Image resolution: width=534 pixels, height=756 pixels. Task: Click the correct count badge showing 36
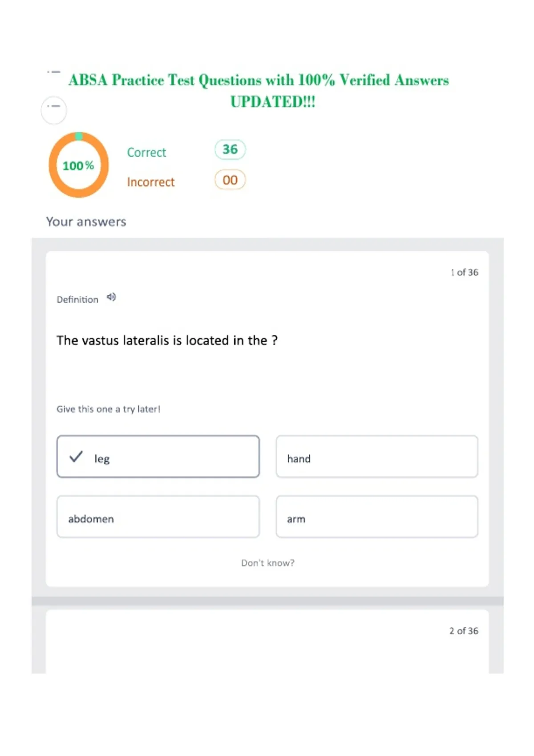[230, 149]
